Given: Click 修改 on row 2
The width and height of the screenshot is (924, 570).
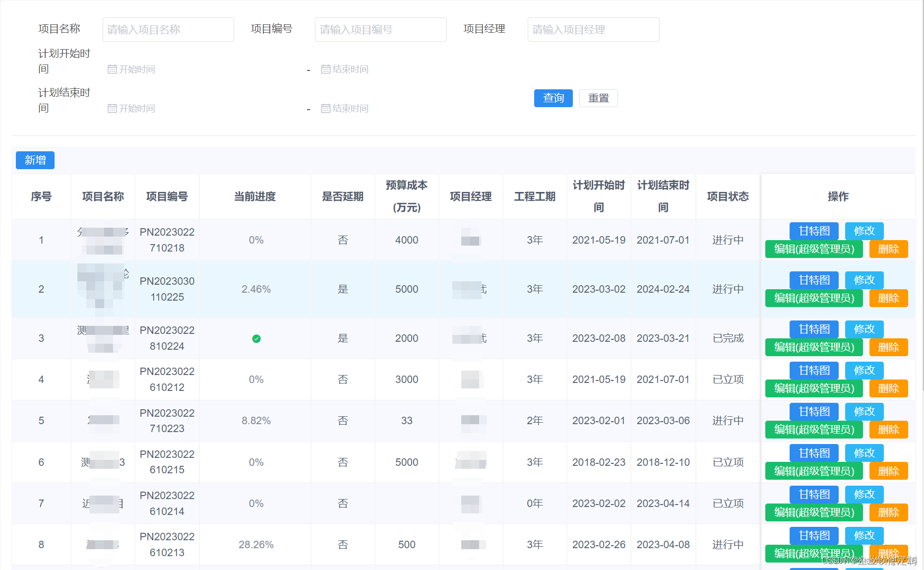Looking at the screenshot, I should 864,280.
